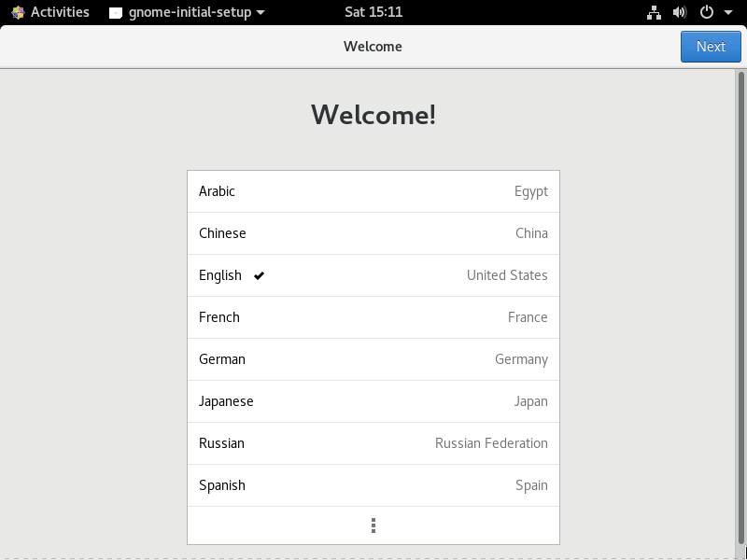Click the Activities logo icon

click(x=18, y=12)
